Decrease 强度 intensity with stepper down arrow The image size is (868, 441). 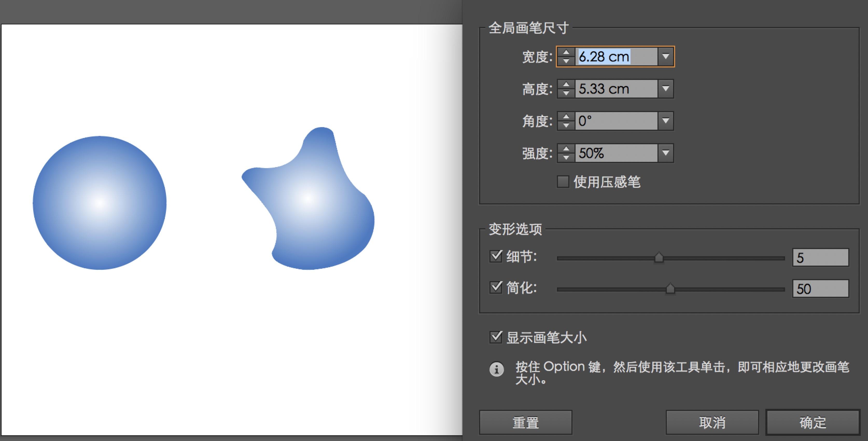tap(566, 158)
